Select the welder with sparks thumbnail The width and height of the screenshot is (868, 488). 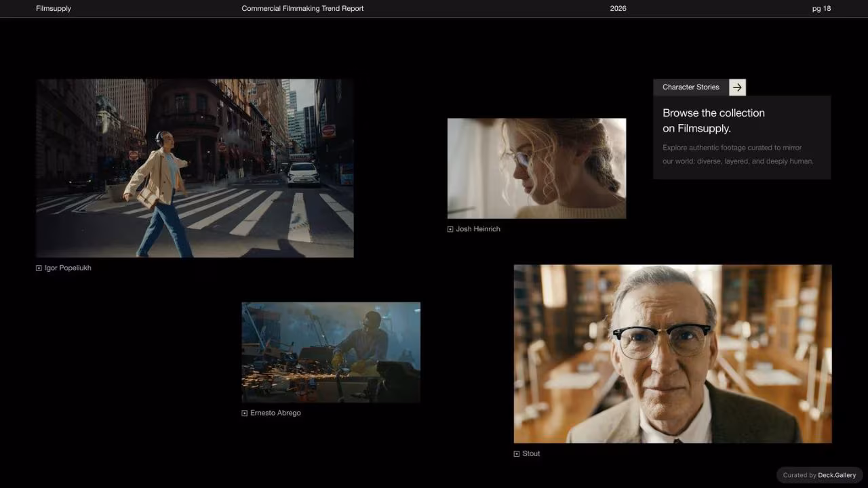[331, 352]
